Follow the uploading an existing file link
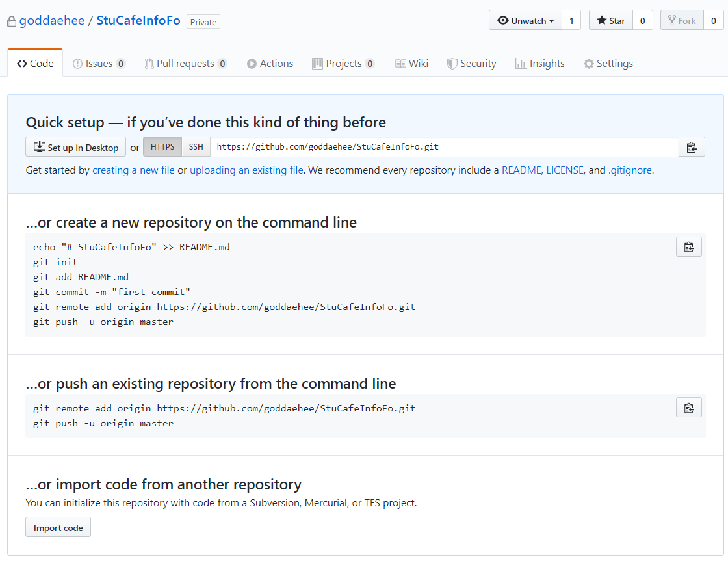The width and height of the screenshot is (728, 561). pos(246,170)
